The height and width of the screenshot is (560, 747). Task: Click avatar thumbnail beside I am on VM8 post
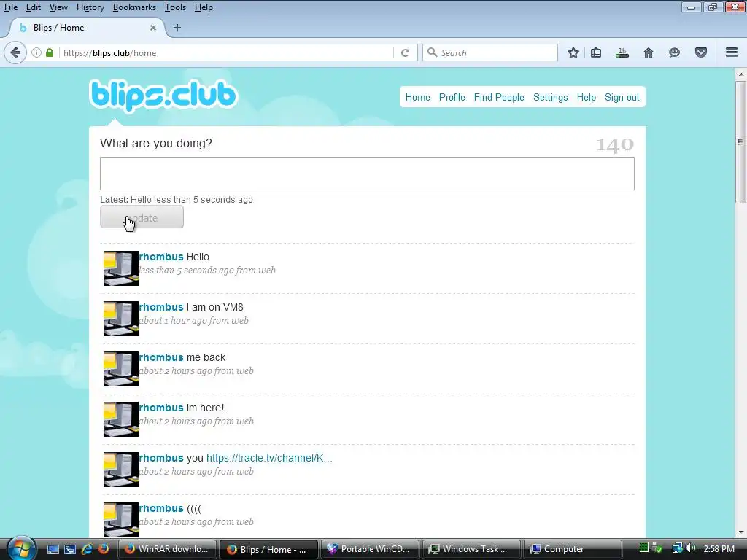[x=121, y=319]
